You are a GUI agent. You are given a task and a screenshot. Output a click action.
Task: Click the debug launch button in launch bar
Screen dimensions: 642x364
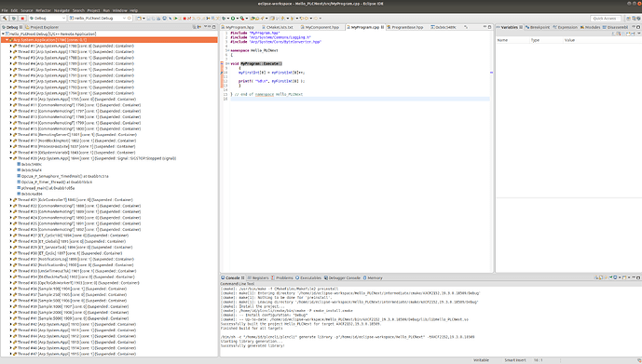(14, 18)
